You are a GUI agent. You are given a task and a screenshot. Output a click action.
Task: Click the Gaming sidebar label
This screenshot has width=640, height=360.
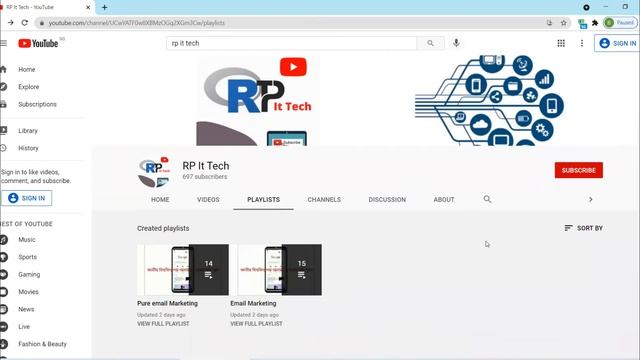click(29, 274)
